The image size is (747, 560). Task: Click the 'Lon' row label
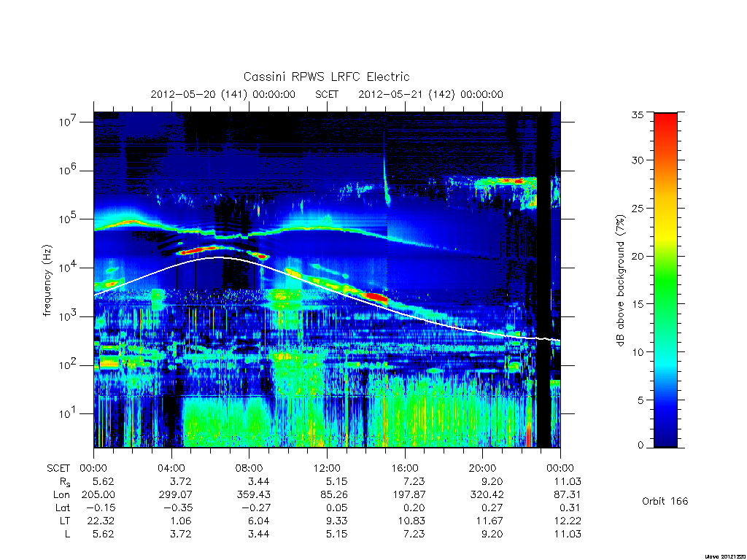point(61,495)
